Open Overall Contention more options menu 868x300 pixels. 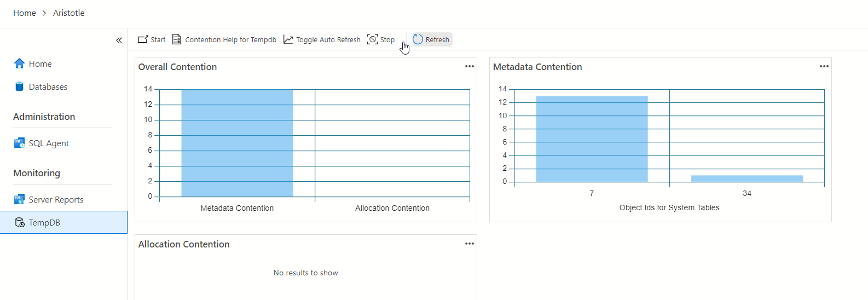[x=470, y=67]
